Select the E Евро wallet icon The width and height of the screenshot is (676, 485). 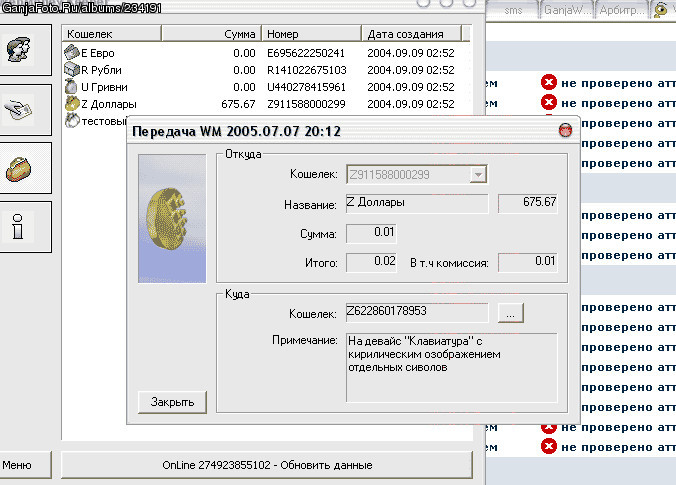coord(71,53)
